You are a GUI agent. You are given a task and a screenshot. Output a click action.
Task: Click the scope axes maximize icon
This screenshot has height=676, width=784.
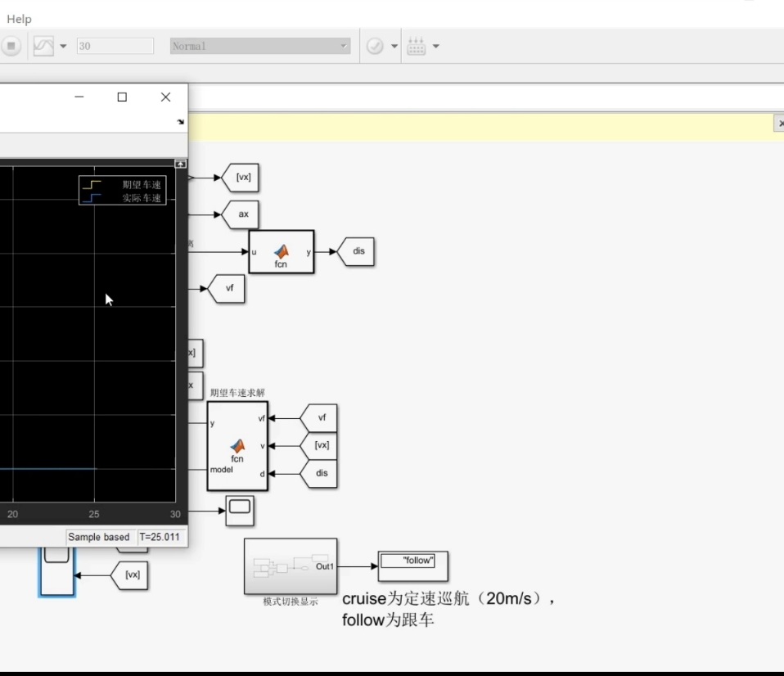pyautogui.click(x=181, y=164)
